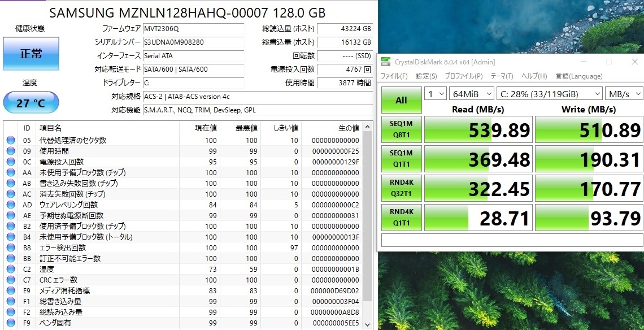Click the scroll-down arrow of SMART list
Image resolution: width=644 pixels, height=330 pixels.
pyautogui.click(x=367, y=324)
